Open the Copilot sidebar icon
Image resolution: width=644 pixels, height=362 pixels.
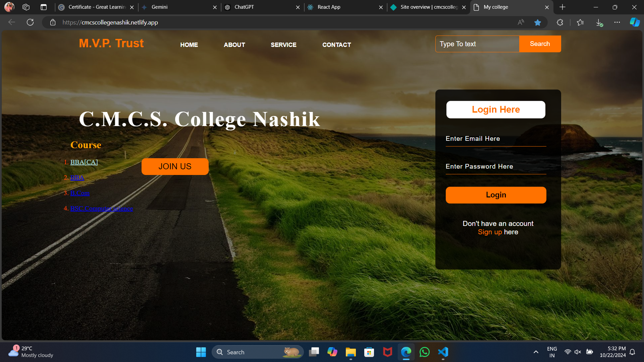[635, 22]
